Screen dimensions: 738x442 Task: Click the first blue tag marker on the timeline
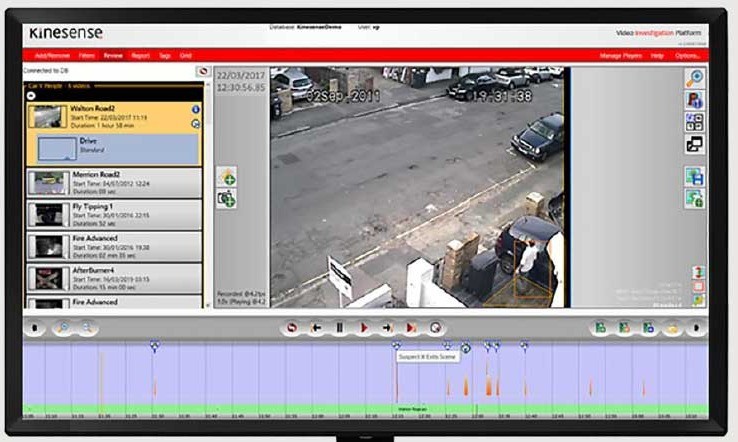[x=154, y=346]
